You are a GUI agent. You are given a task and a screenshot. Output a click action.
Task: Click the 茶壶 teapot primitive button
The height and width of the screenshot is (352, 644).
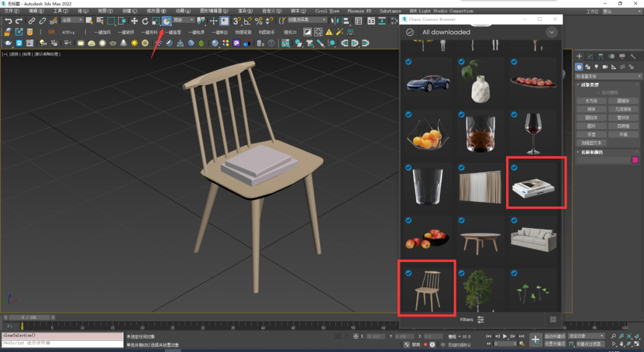pos(591,134)
